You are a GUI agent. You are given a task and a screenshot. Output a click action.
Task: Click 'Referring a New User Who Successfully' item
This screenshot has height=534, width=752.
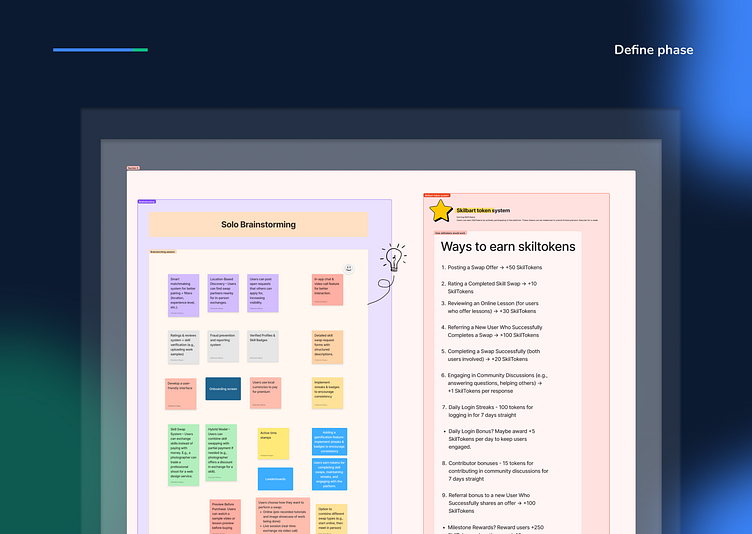point(492,331)
